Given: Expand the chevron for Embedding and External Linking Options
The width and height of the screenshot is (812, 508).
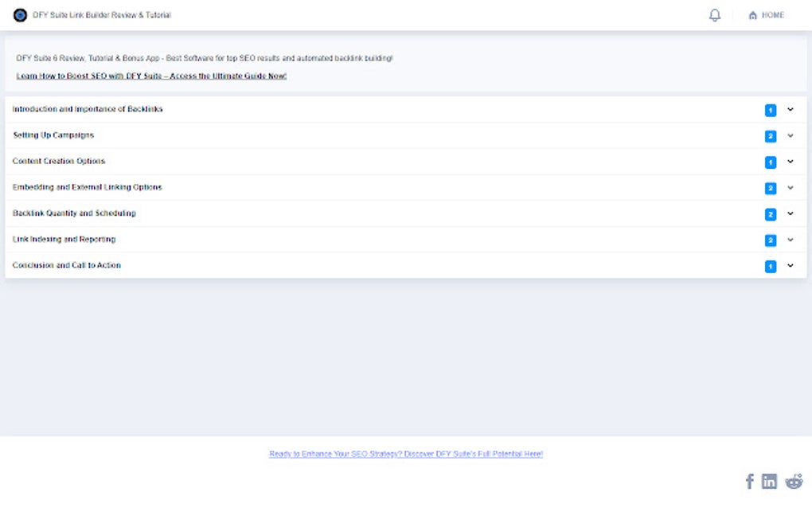Looking at the screenshot, I should [791, 187].
